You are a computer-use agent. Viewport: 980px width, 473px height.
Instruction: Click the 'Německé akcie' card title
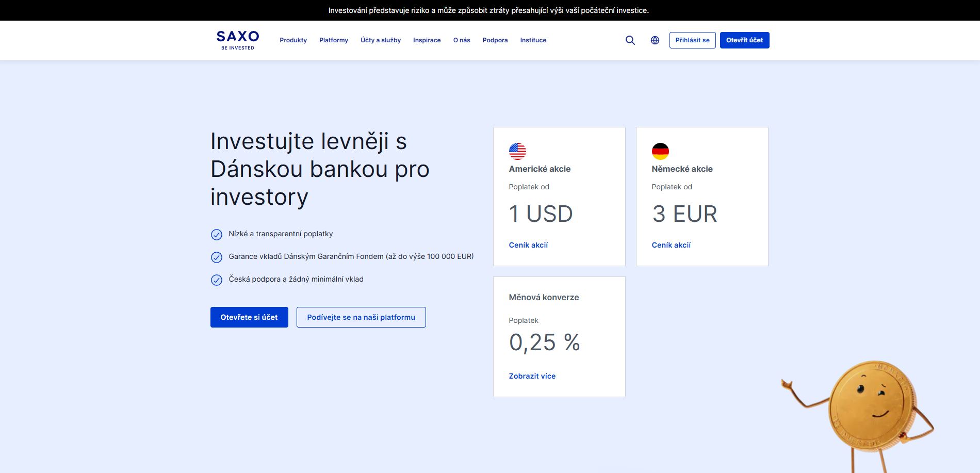click(682, 169)
